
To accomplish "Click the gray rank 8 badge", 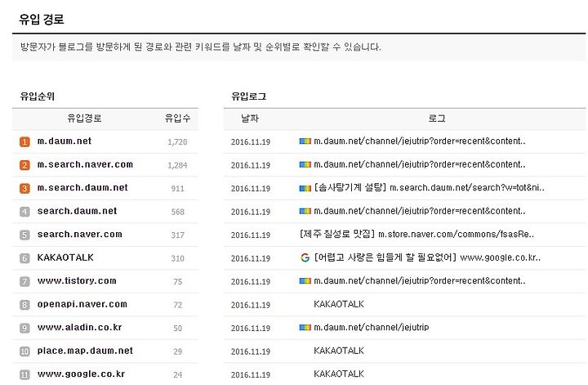I will point(24,305).
